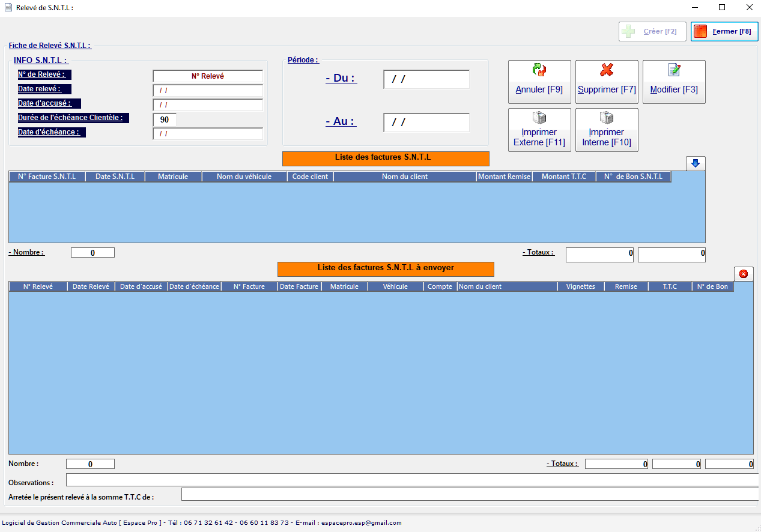Open Modifier [F3] edit button
Viewport: 761px width, 532px height.
click(x=674, y=82)
